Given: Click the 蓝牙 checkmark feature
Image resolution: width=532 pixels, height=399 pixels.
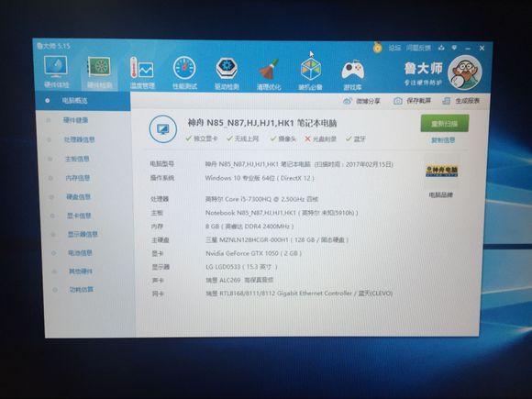Looking at the screenshot, I should click(356, 139).
